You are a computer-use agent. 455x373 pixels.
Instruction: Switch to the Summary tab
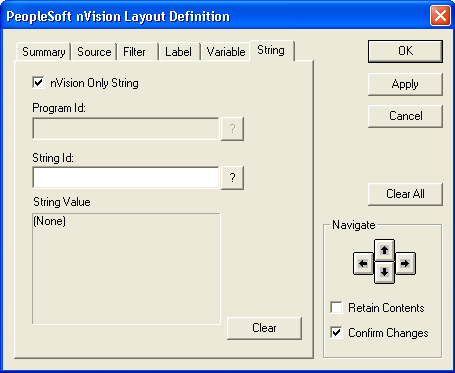(43, 52)
